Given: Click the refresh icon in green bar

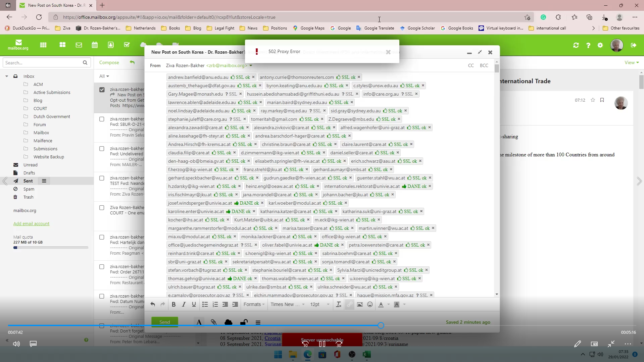Looking at the screenshot, I should pos(576,45).
